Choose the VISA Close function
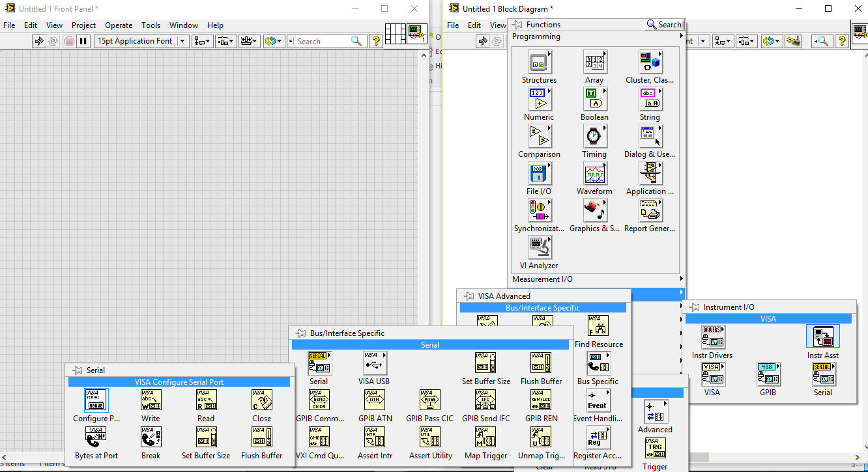 262,400
